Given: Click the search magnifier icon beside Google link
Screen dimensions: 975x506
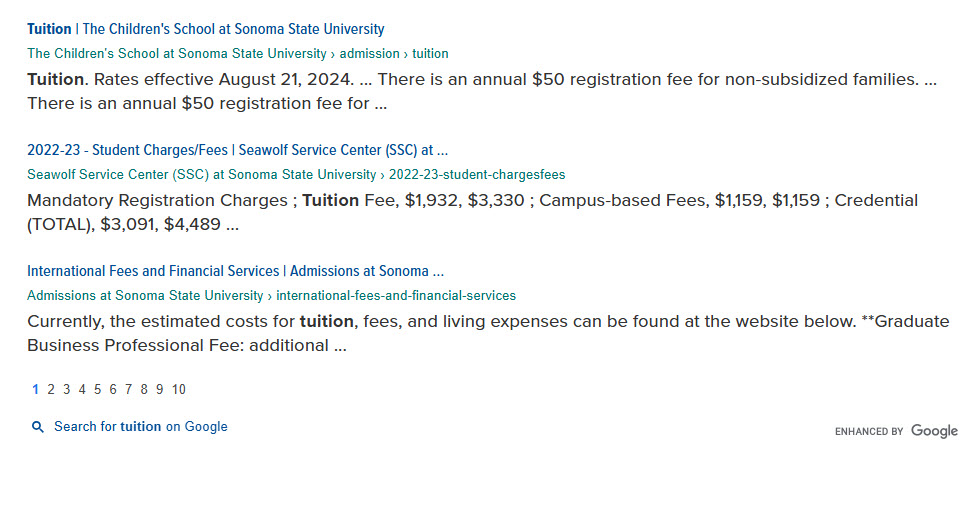Looking at the screenshot, I should click(x=38, y=427).
